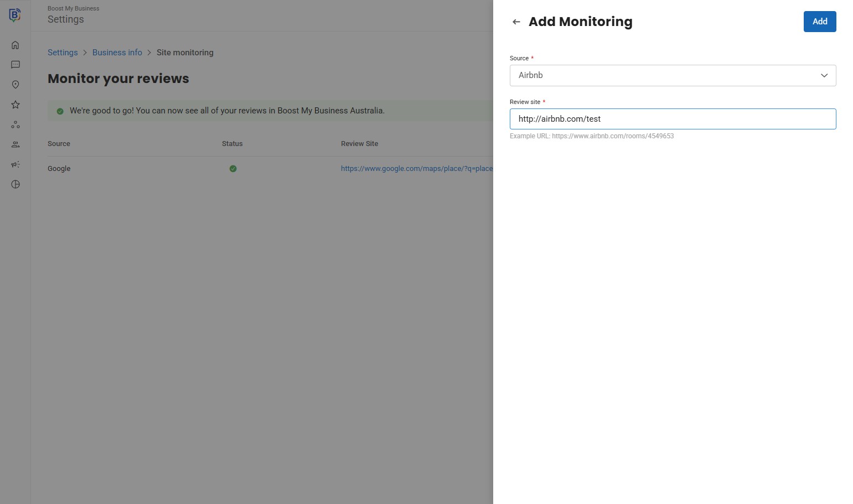Screen dimensions: 853x504
Task: Open the reviews star icon
Action: (x=15, y=105)
